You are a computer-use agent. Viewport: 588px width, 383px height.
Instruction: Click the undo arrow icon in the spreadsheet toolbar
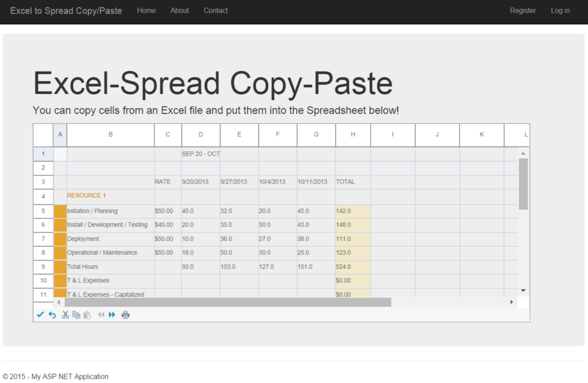(52, 315)
